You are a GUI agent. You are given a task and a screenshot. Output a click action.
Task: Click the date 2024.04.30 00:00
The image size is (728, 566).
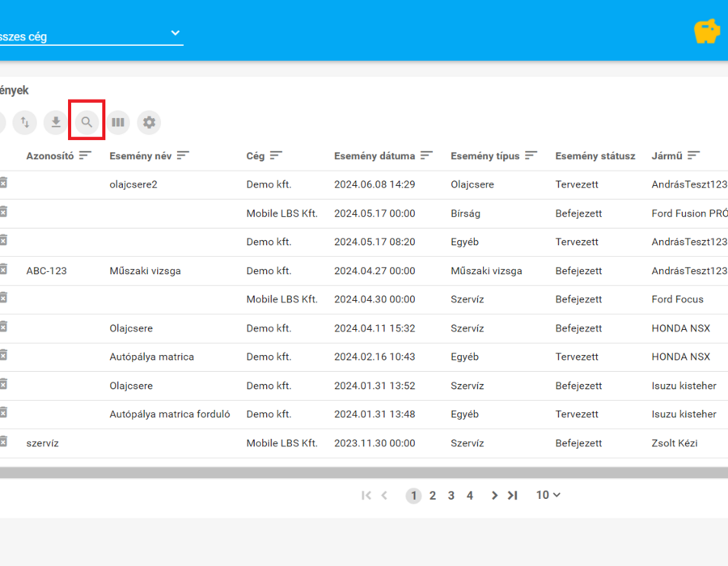tap(375, 300)
